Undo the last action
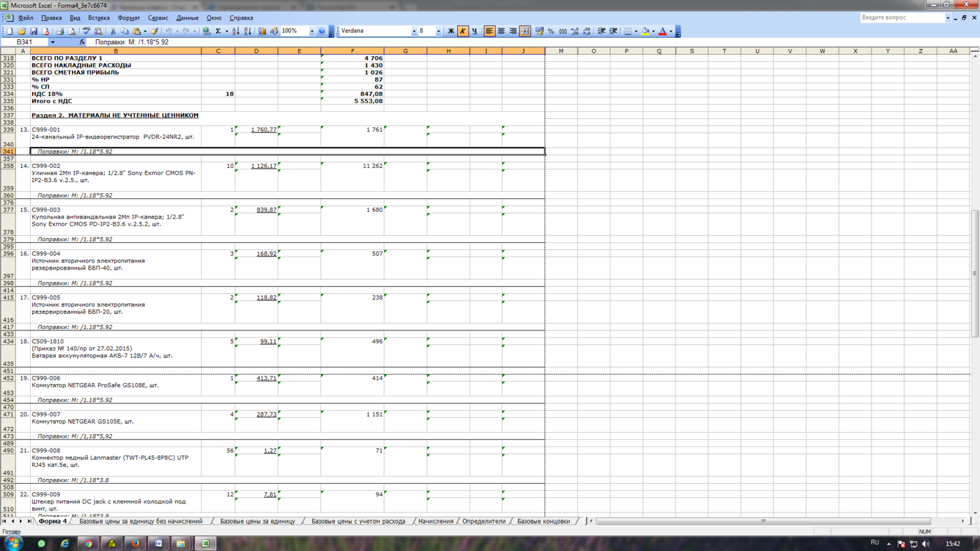 [x=169, y=31]
